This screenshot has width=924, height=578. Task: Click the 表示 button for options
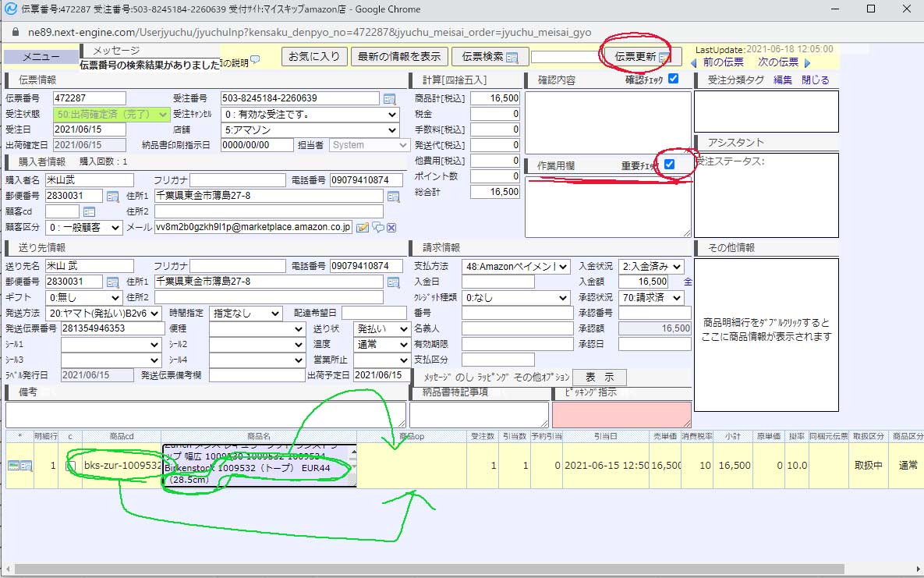600,378
